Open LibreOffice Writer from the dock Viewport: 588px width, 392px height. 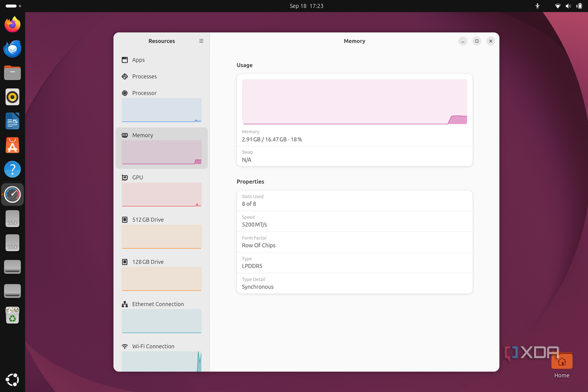13,121
